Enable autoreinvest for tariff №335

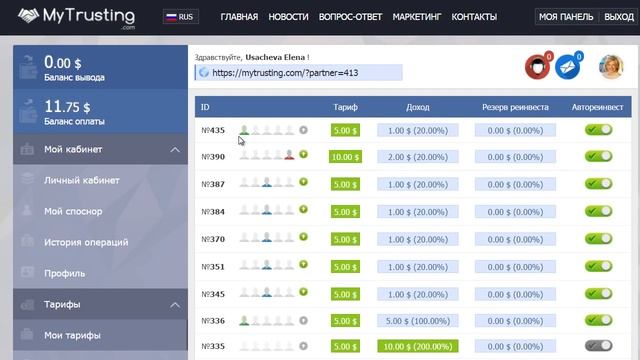click(x=598, y=346)
